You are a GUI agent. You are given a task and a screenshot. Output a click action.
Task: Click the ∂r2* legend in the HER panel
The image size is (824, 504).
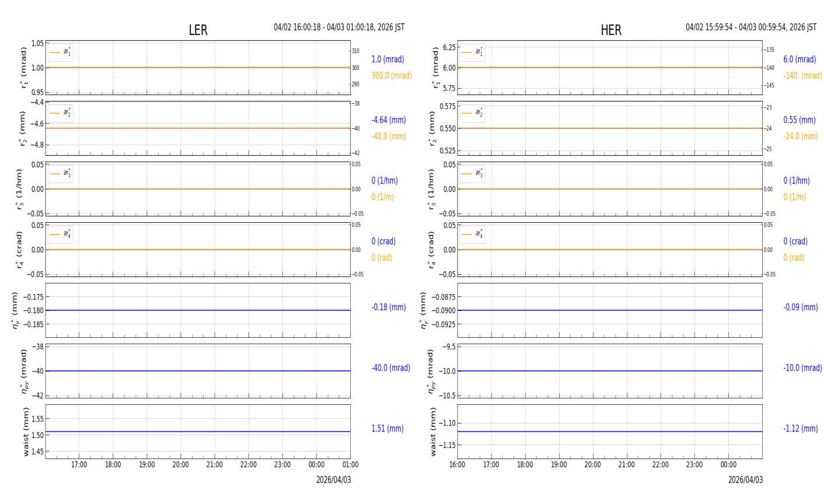pos(472,113)
